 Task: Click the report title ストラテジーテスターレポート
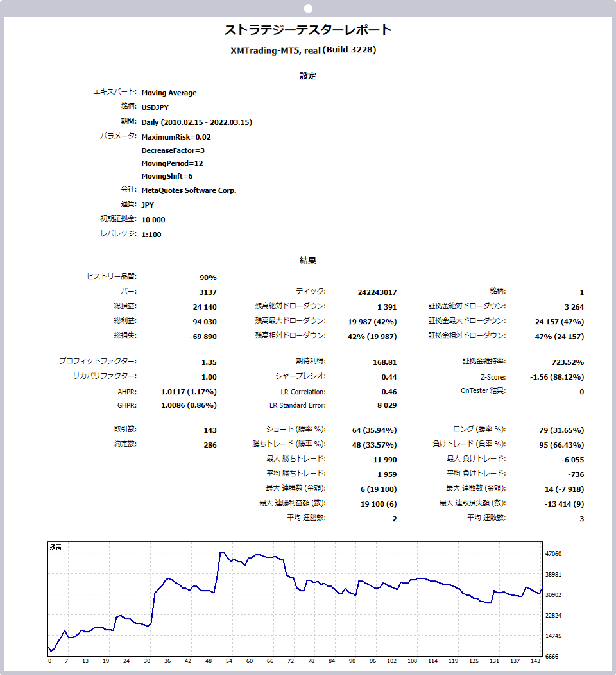[308, 30]
